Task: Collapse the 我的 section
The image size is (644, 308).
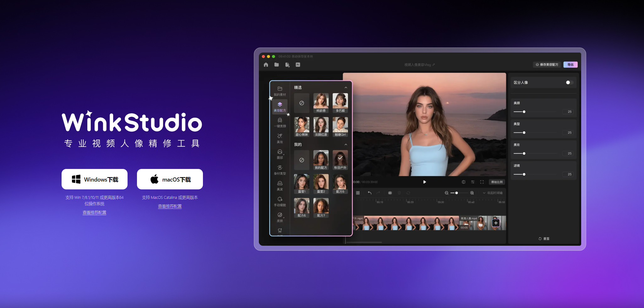Action: click(x=346, y=144)
